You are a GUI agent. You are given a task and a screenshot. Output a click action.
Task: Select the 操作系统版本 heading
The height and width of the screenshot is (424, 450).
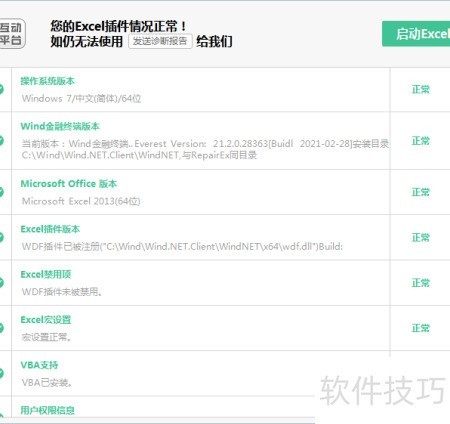pos(47,81)
